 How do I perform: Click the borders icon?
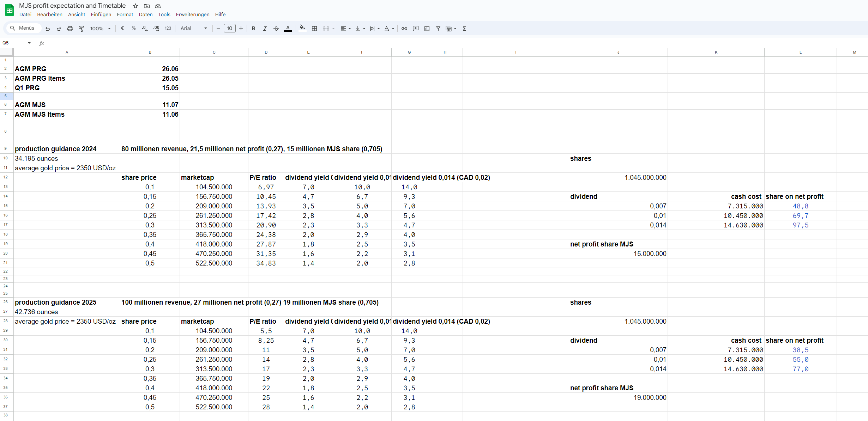click(x=314, y=29)
